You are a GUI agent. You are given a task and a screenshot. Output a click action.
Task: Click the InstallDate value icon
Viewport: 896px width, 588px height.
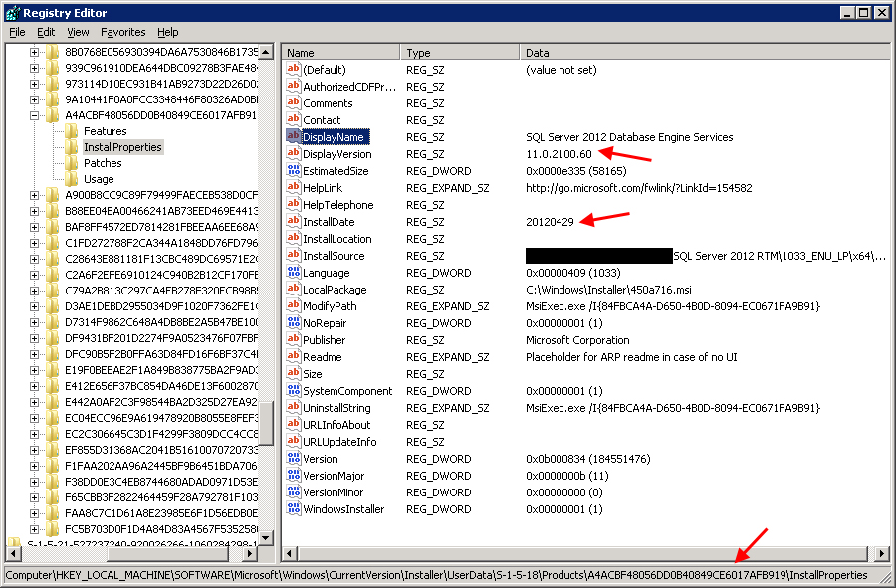coord(293,222)
